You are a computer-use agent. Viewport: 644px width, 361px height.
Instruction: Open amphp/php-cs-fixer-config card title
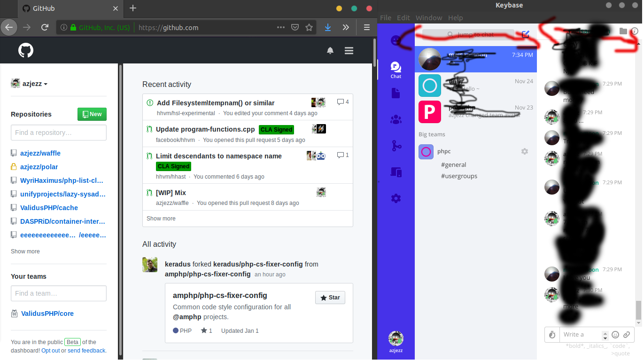point(220,296)
